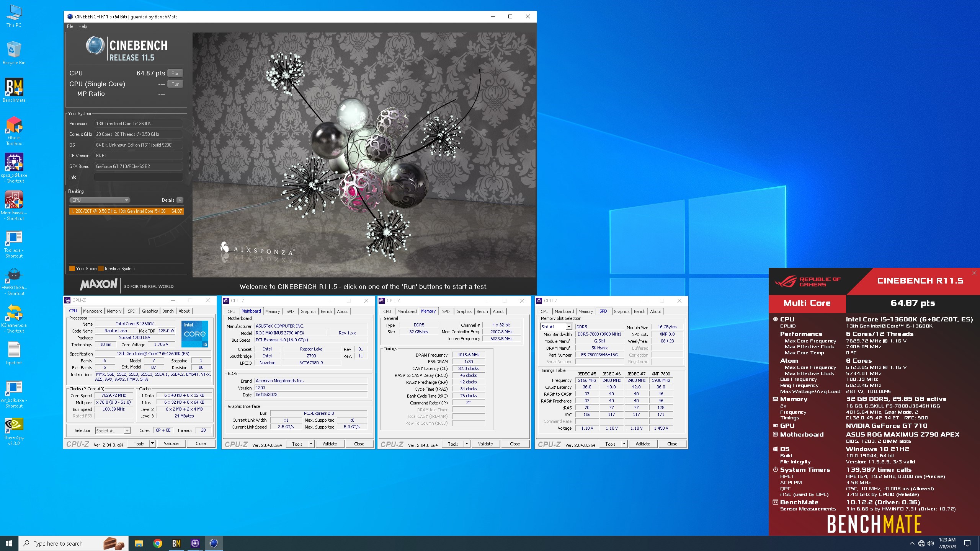Expand Tools dropdown arrow in first CPU-Z window
Image resolution: width=980 pixels, height=551 pixels.
[x=152, y=443]
